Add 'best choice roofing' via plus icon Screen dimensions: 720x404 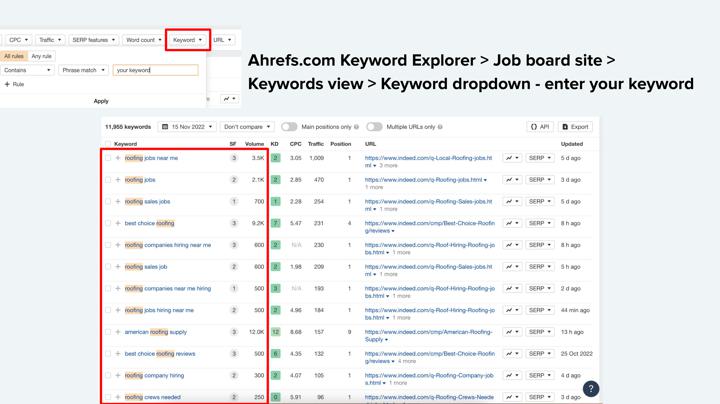pyautogui.click(x=118, y=223)
